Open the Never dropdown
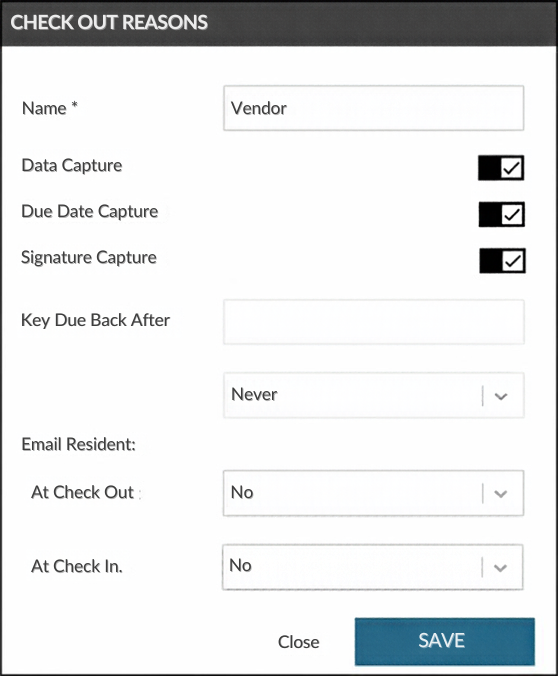This screenshot has height=676, width=558. click(x=373, y=395)
